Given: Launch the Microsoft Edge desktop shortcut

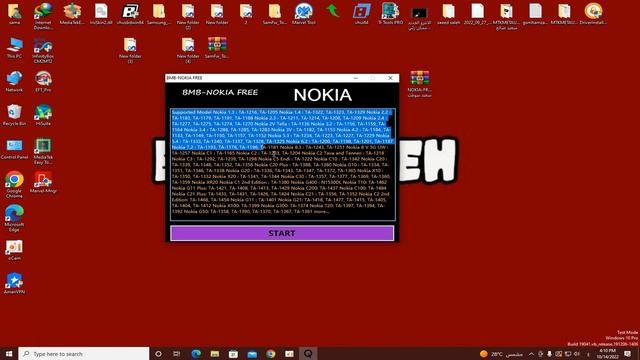Looking at the screenshot, I should 14,218.
